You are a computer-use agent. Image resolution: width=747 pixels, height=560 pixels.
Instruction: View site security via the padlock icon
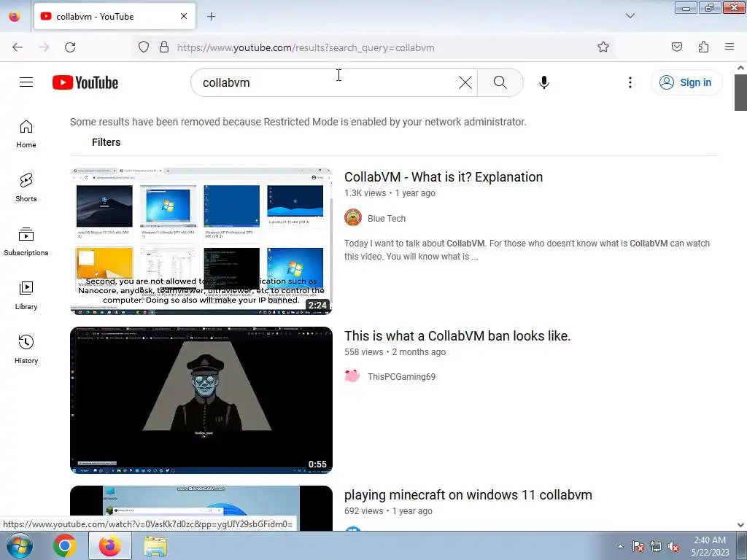point(164,47)
